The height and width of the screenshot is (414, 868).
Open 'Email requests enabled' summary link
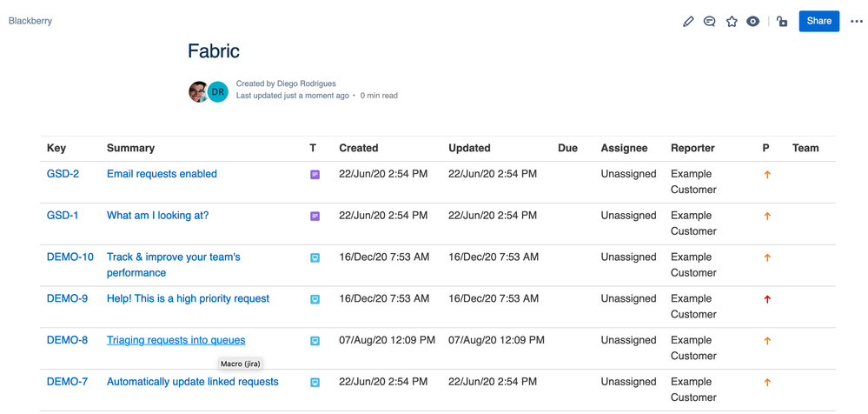pyautogui.click(x=162, y=174)
